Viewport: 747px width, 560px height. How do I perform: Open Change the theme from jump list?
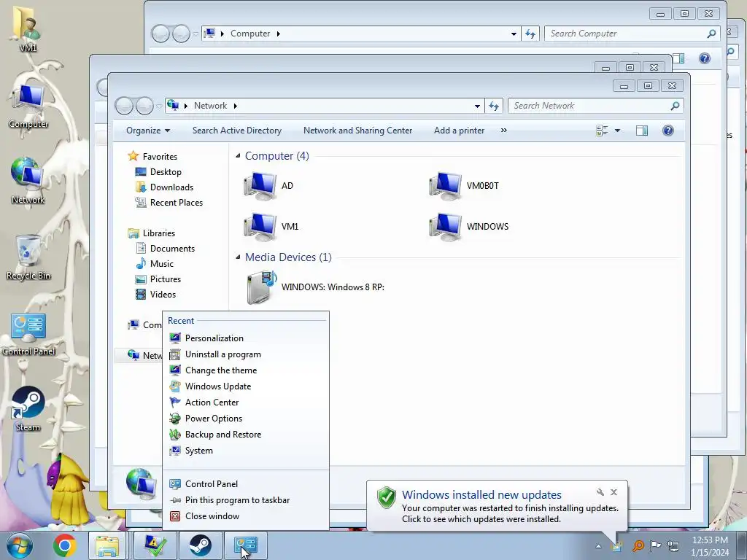click(246, 370)
